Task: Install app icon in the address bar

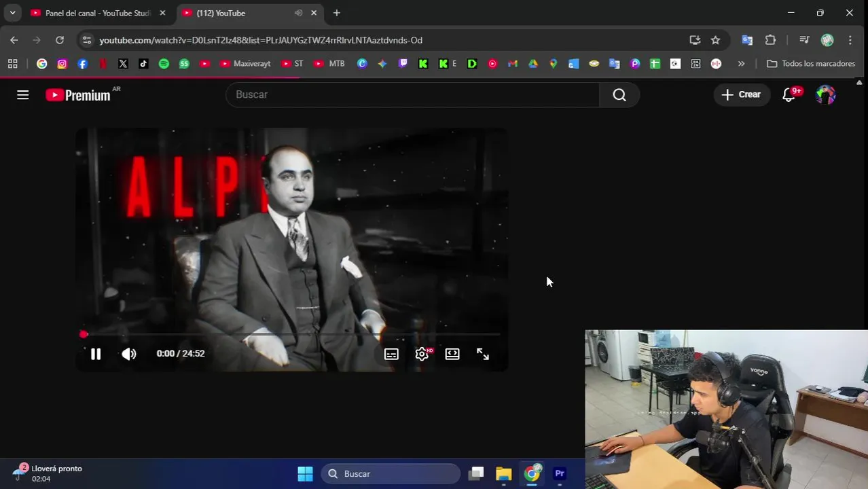Action: [695, 40]
